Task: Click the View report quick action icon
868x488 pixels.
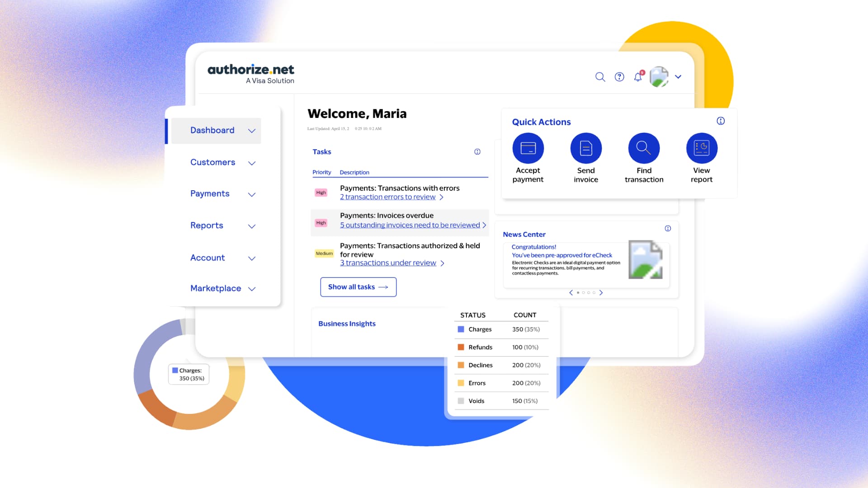Action: [x=702, y=148]
